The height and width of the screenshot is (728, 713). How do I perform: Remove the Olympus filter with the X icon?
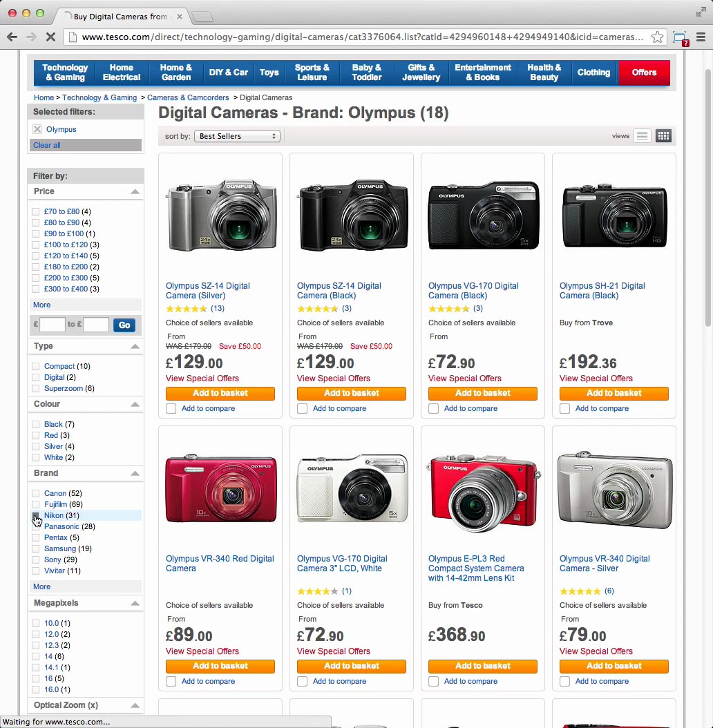pos(37,129)
